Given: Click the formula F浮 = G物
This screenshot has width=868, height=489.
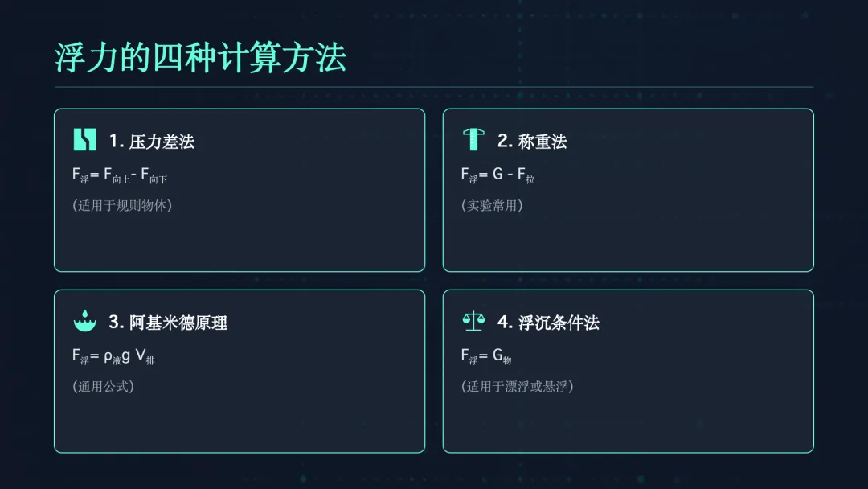Looking at the screenshot, I should tap(485, 356).
